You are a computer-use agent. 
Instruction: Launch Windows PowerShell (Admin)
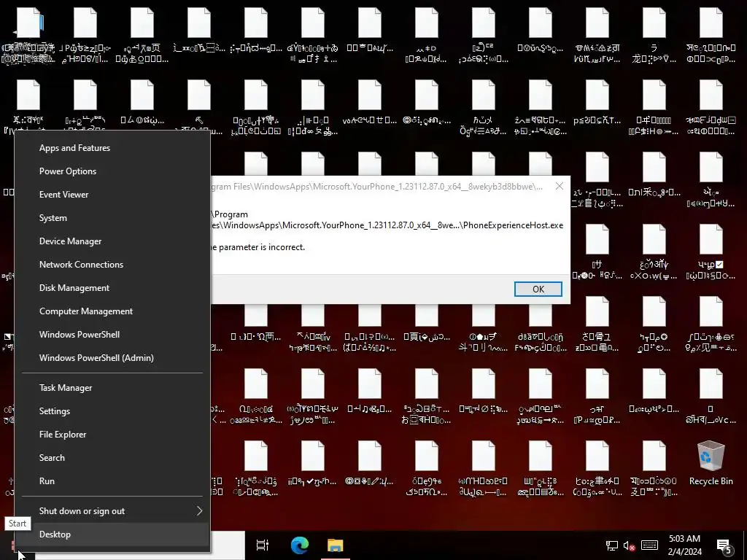point(112,358)
